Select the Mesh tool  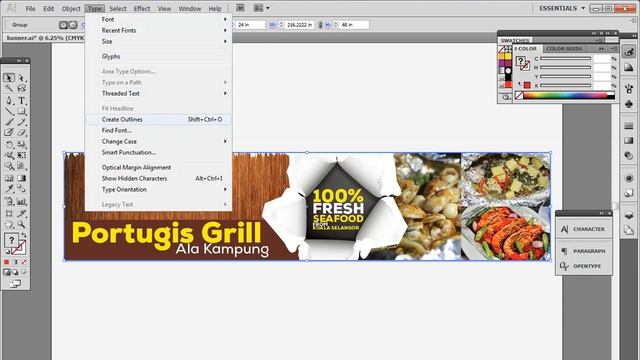coord(9,178)
